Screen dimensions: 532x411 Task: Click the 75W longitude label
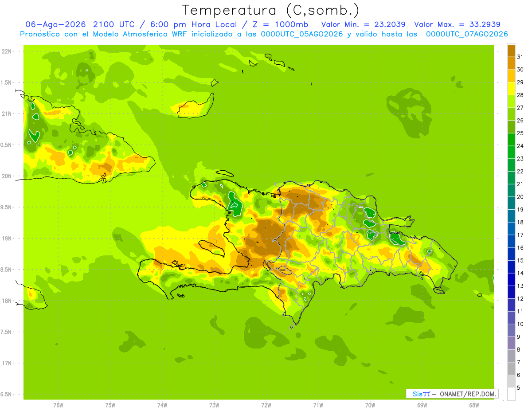tap(110, 405)
